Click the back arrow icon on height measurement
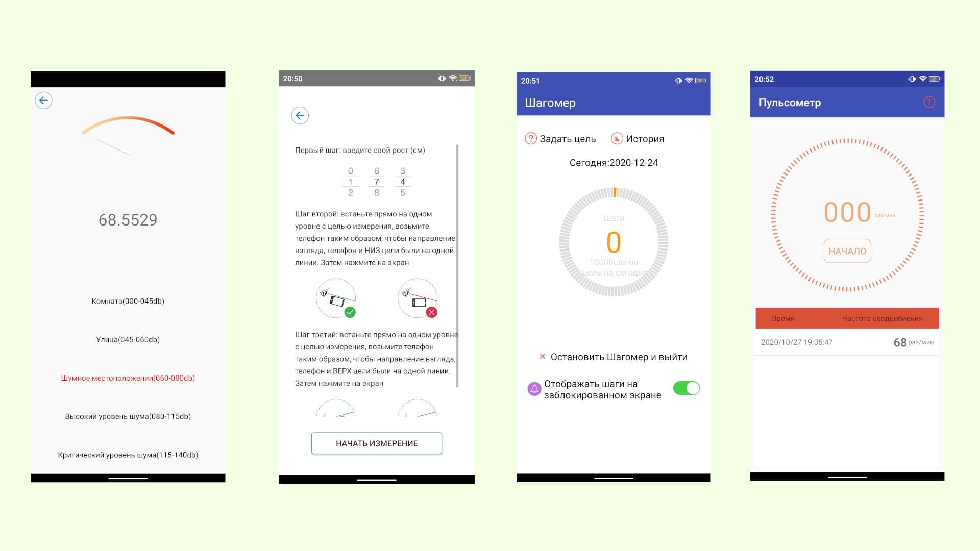 pyautogui.click(x=301, y=115)
